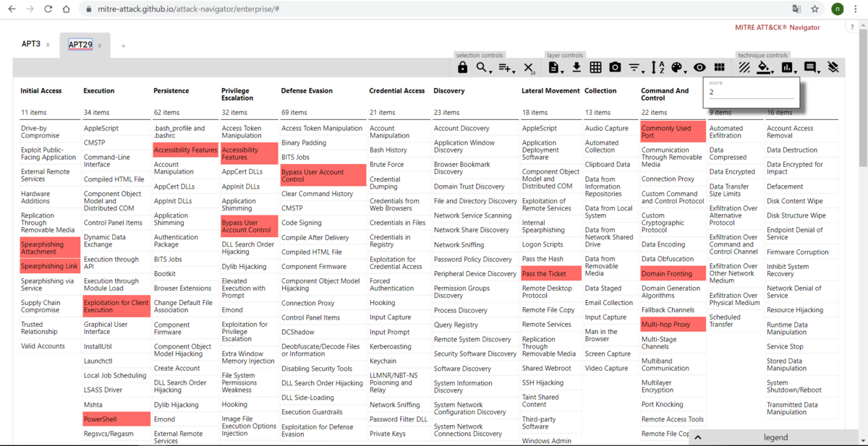Go forward in browser
868x446 pixels.
tap(30, 9)
